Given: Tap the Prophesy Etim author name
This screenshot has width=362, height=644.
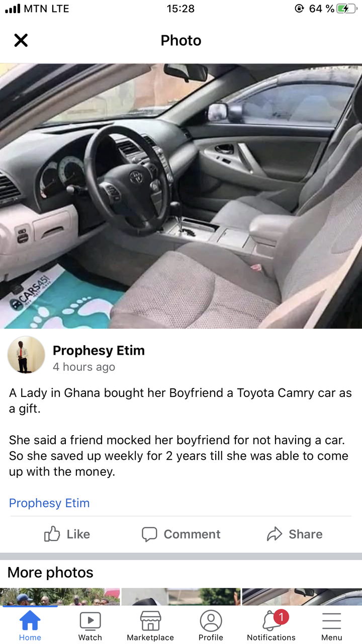Looking at the screenshot, I should [99, 351].
